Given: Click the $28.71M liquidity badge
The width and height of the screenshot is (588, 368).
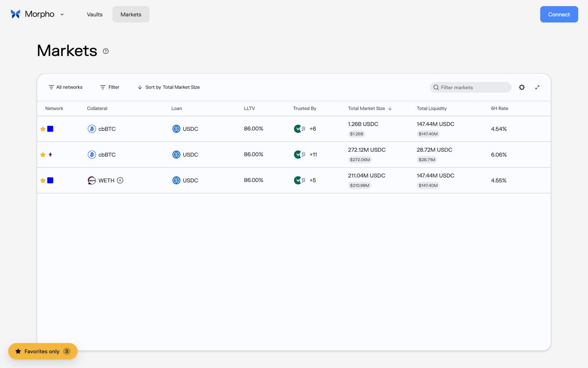Looking at the screenshot, I should coord(427,160).
